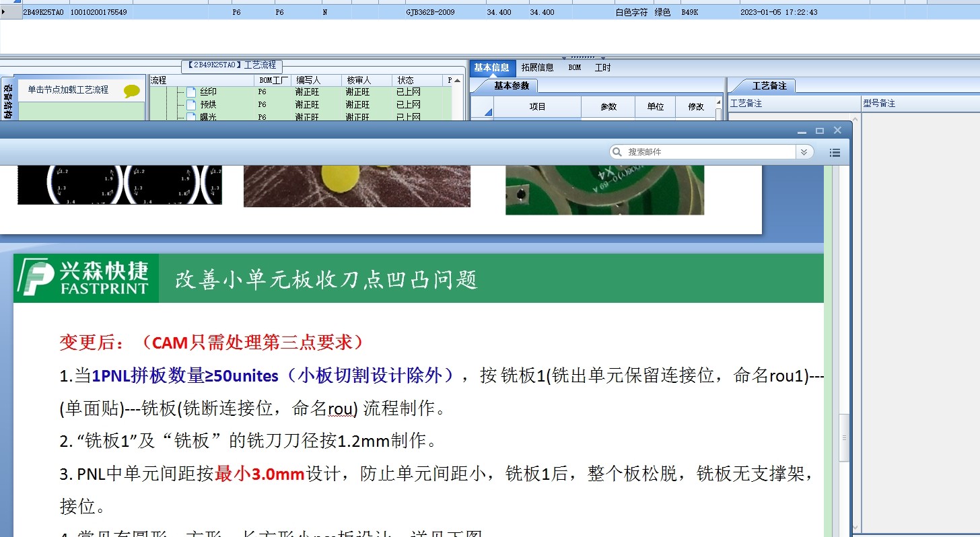Sort by the BOM工厂 column header
Viewport: 980px width, 537px height.
[275, 80]
